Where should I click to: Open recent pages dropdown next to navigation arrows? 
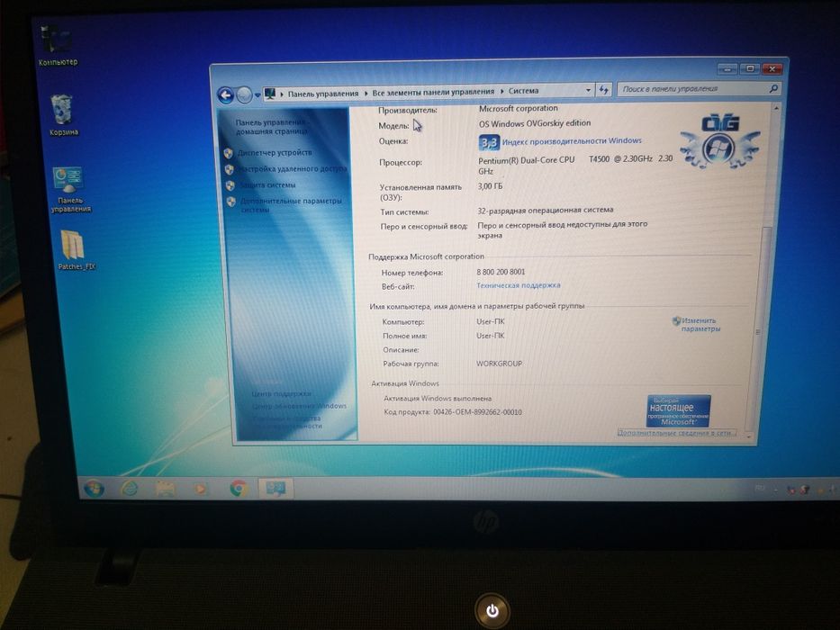257,95
